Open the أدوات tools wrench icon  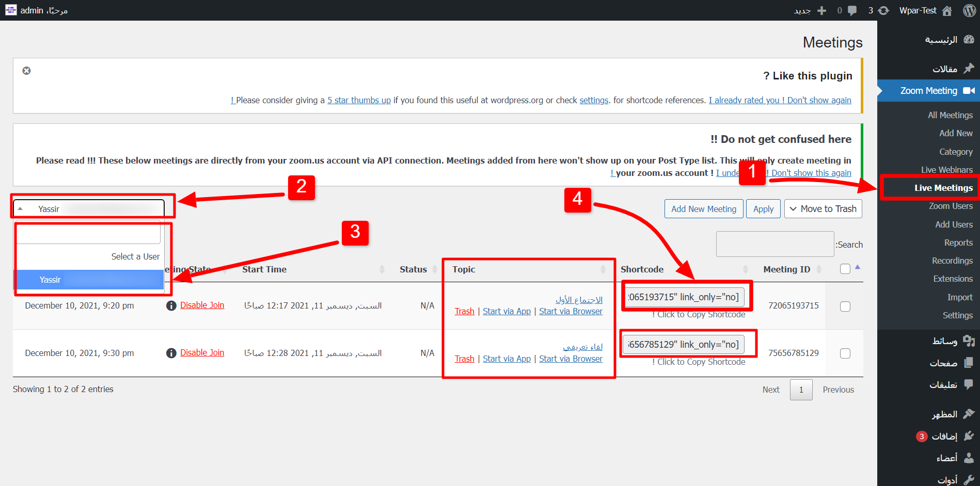(x=969, y=480)
